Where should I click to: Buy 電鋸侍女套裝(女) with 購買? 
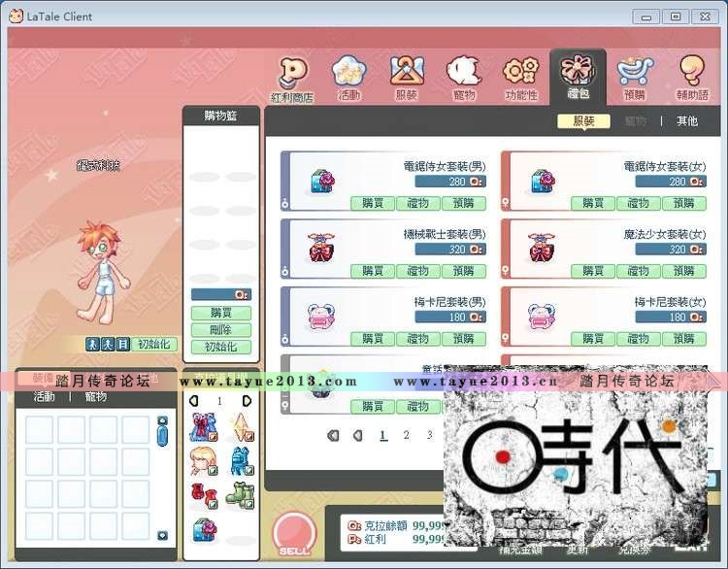pos(593,203)
